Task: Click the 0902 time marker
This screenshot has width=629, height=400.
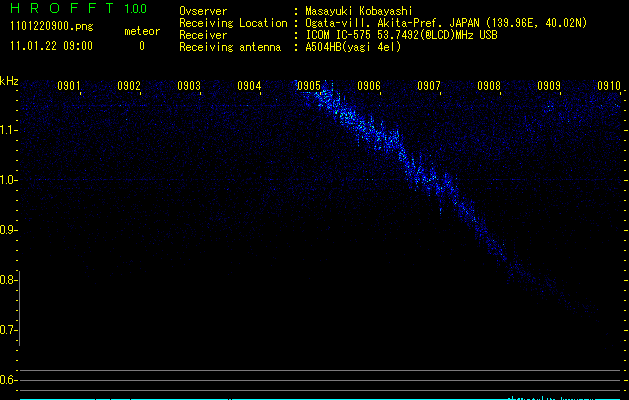Action: point(129,86)
